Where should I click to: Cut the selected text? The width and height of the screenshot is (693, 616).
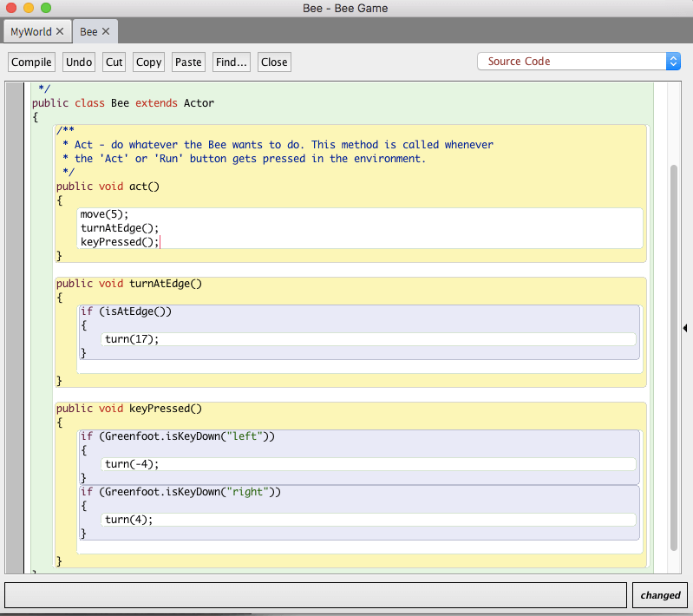114,62
